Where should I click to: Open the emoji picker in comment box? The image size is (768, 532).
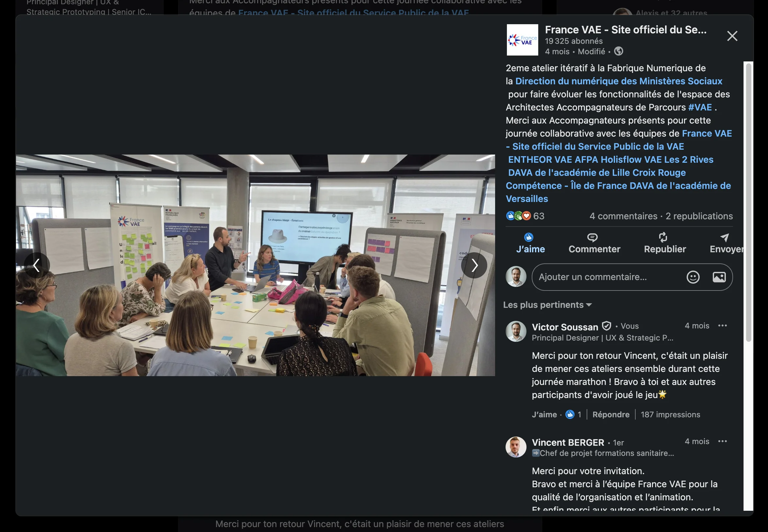(x=693, y=277)
